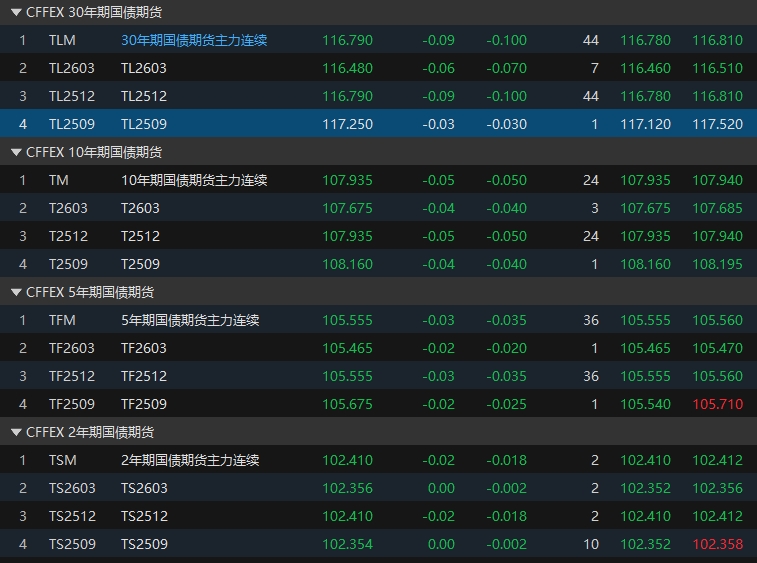The width and height of the screenshot is (757, 563).
Task: Click the red 102.358 ask price
Action: tap(717, 544)
